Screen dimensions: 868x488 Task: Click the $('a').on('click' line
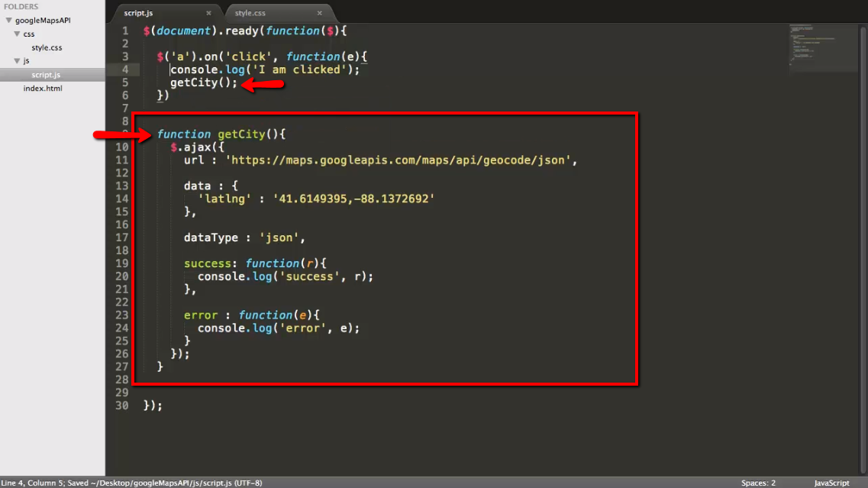pyautogui.click(x=263, y=57)
